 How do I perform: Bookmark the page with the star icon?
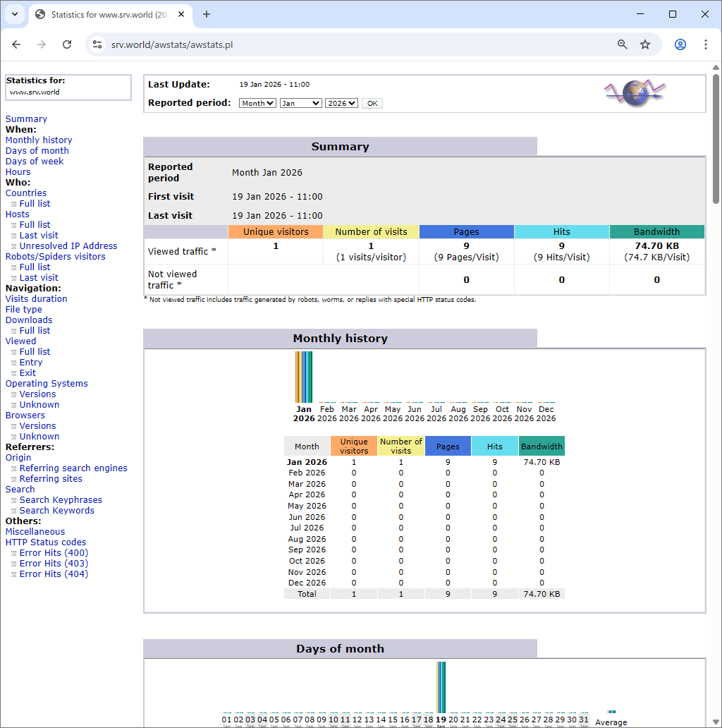tap(644, 44)
